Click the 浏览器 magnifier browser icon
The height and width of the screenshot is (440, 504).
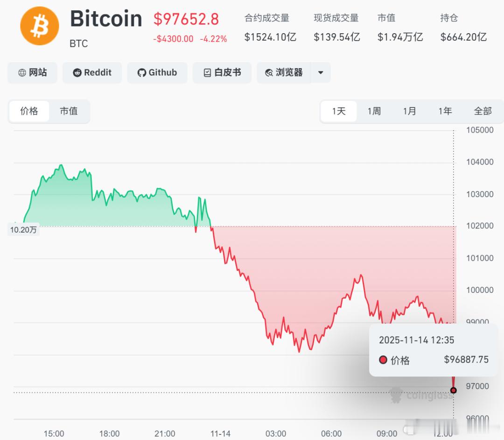[269, 73]
